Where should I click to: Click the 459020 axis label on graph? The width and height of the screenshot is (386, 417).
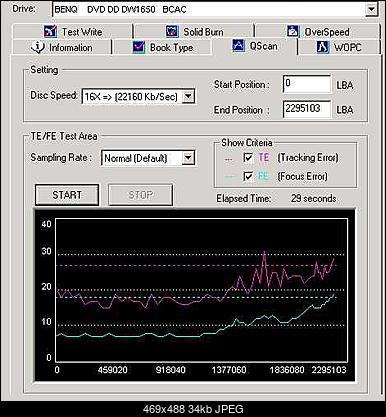coord(113,370)
